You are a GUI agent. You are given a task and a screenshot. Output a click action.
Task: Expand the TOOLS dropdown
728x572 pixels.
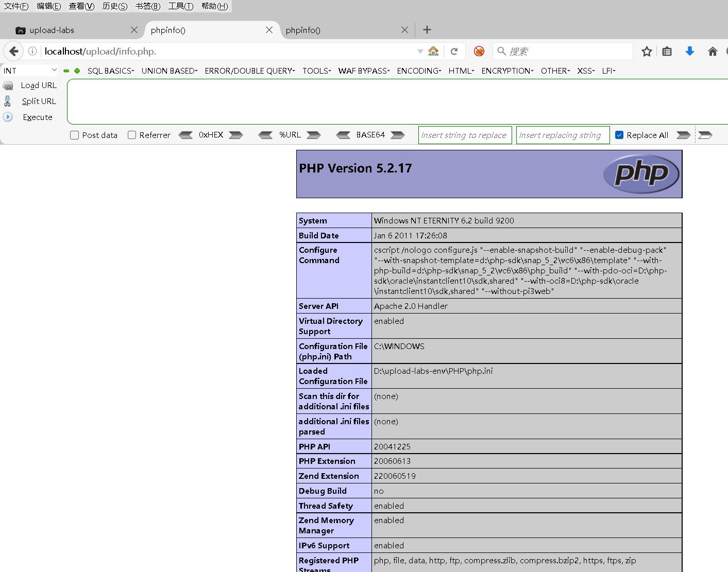(x=317, y=71)
